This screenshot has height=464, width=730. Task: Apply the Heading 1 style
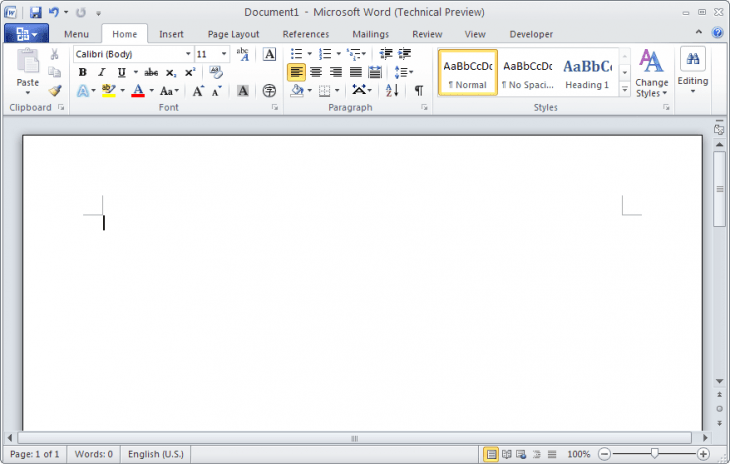(587, 73)
